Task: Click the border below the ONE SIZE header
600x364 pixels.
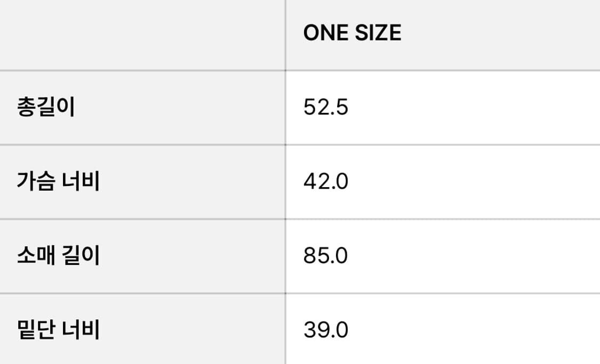Action: (x=443, y=70)
